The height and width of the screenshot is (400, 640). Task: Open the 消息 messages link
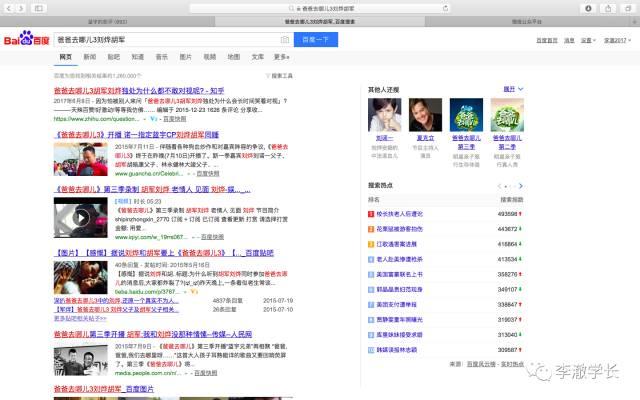pos(569,40)
